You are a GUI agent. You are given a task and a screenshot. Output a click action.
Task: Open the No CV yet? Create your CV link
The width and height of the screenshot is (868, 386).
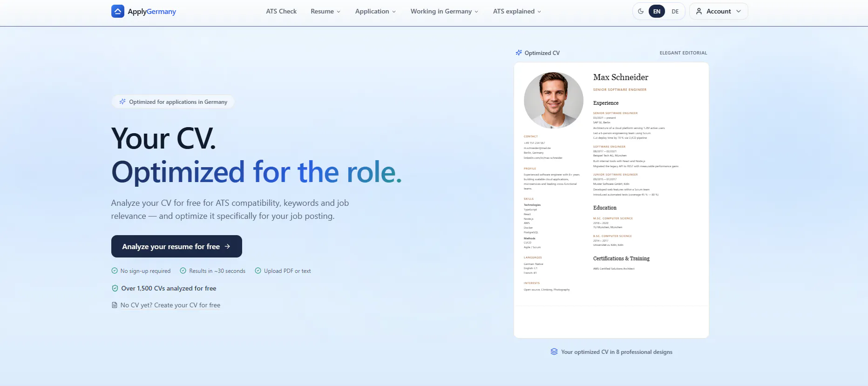[170, 305]
